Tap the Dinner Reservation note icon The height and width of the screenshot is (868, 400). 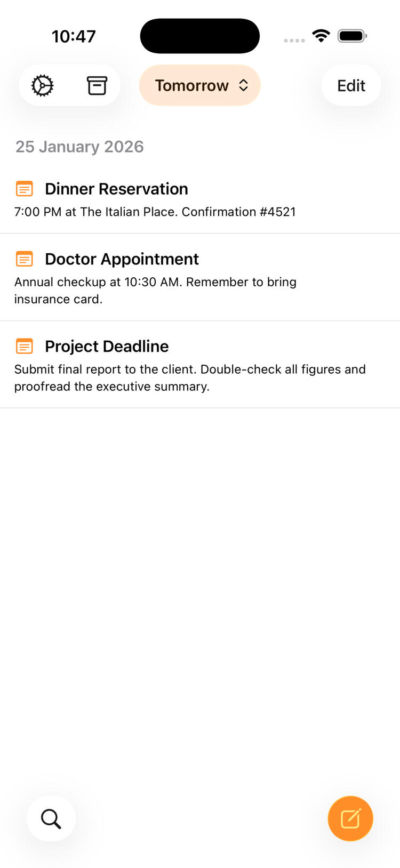tap(25, 189)
